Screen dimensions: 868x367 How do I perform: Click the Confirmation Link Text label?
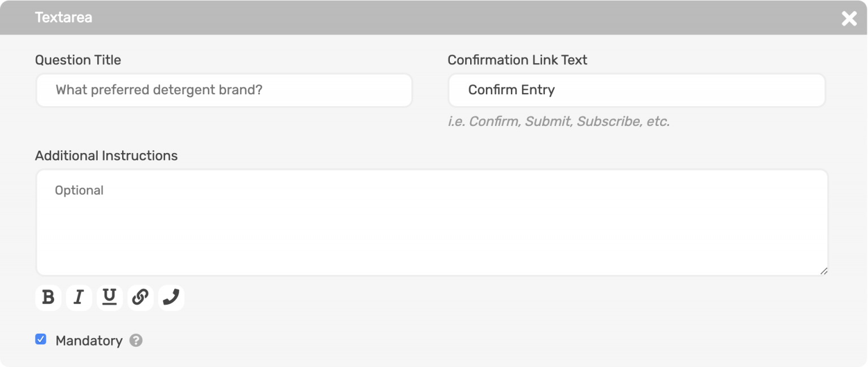(518, 60)
